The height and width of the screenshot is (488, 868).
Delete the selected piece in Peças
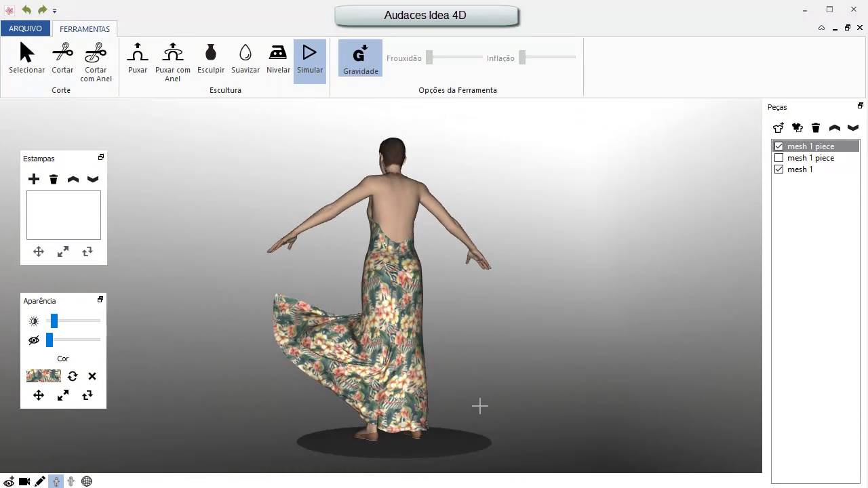(x=816, y=127)
